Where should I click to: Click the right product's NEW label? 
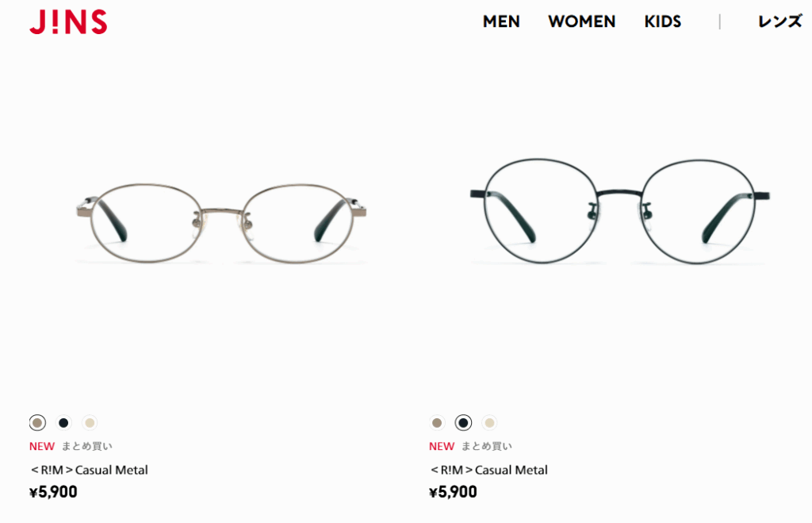point(442,446)
